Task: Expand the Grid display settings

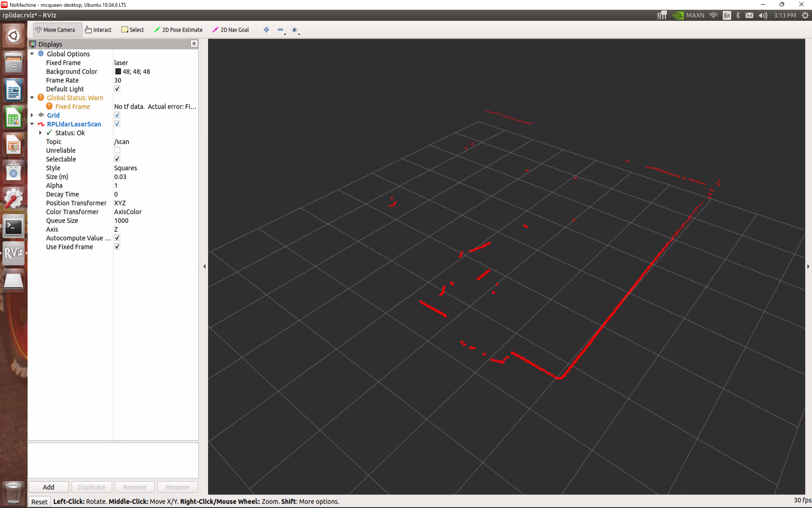Action: click(x=32, y=115)
